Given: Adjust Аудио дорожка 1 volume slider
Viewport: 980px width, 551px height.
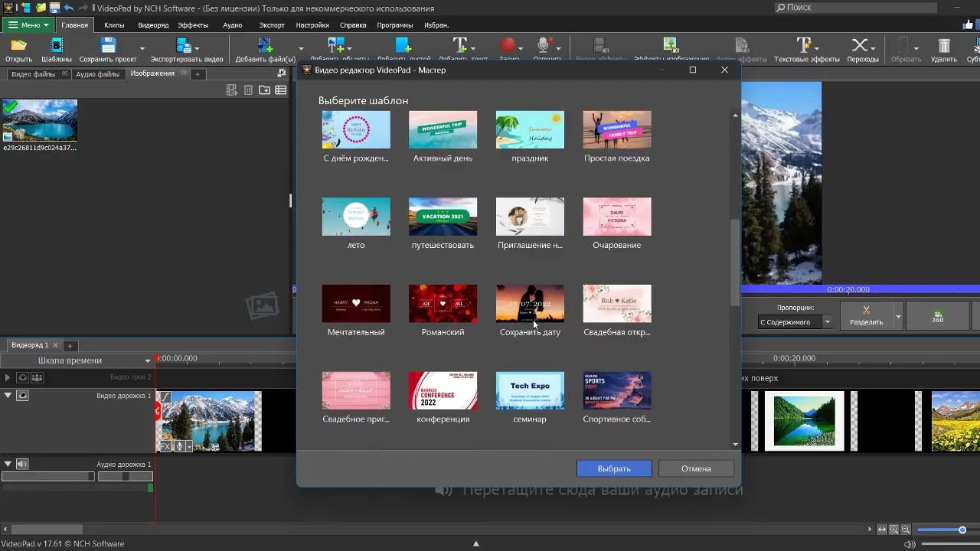Looking at the screenshot, I should (x=48, y=476).
